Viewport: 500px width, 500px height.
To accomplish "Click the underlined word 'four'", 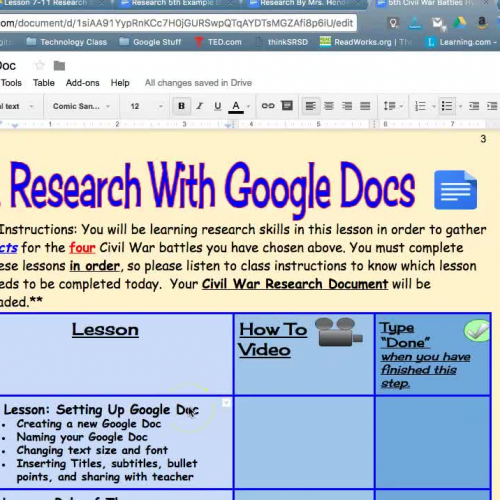I will point(82,248).
